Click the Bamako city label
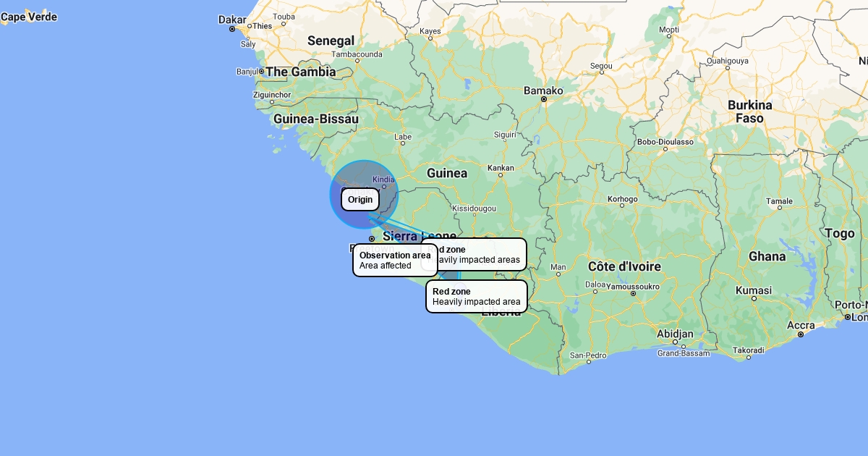The image size is (868, 456). 543,90
